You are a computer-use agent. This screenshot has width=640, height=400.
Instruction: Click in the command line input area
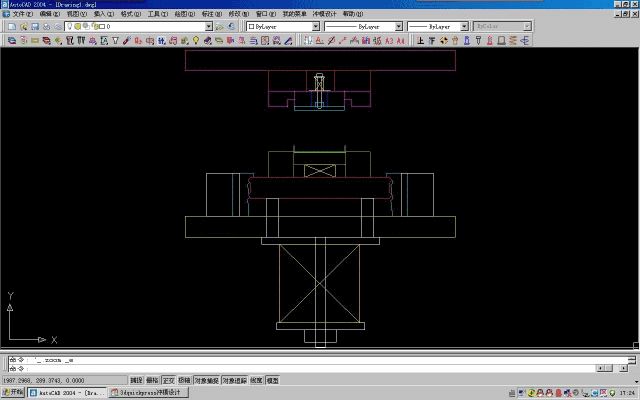(300, 366)
